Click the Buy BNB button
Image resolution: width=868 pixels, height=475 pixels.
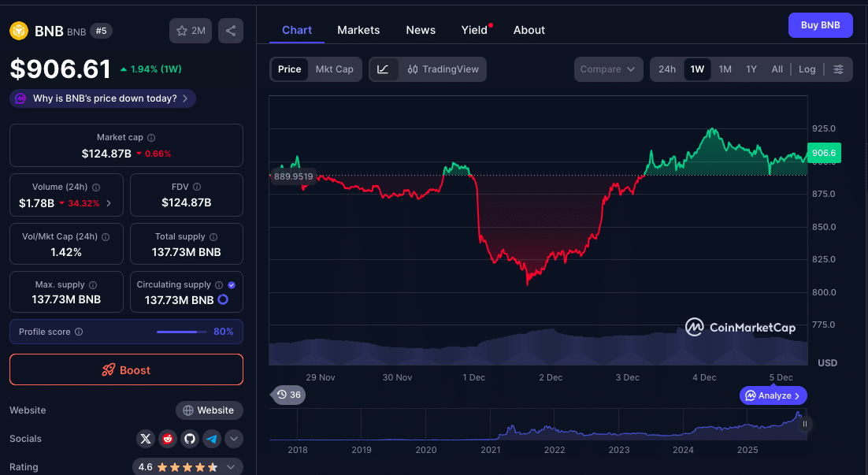[x=820, y=24]
